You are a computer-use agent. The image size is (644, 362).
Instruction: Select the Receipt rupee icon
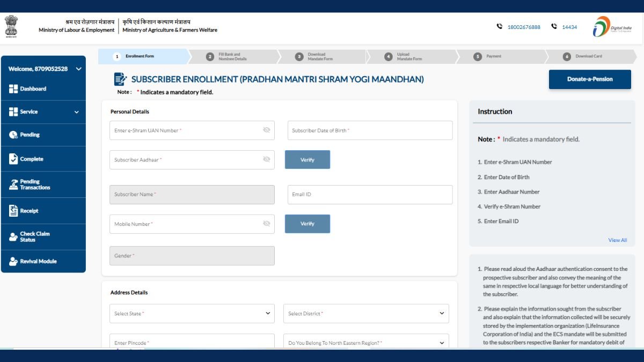(13, 211)
